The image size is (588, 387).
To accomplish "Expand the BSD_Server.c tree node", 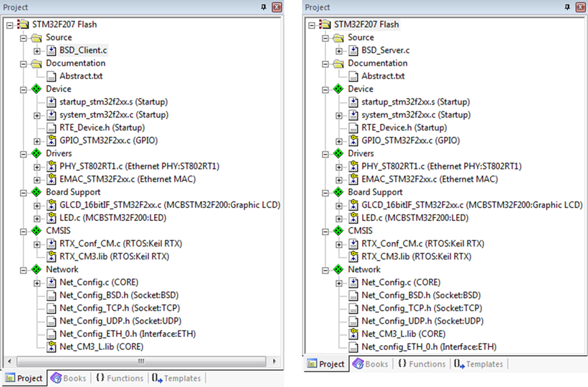I will click(x=339, y=51).
